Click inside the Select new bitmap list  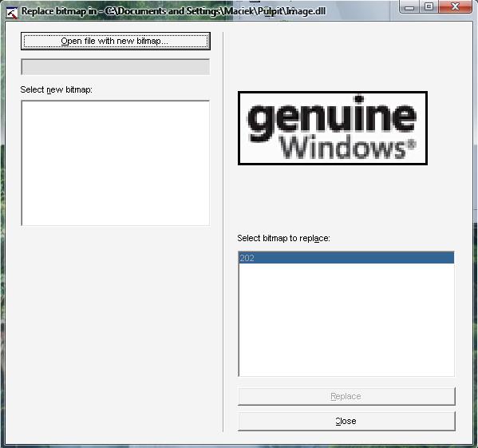point(116,163)
